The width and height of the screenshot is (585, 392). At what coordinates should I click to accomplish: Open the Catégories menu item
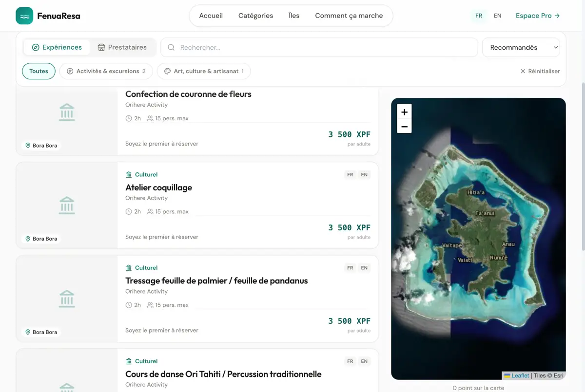pyautogui.click(x=255, y=16)
